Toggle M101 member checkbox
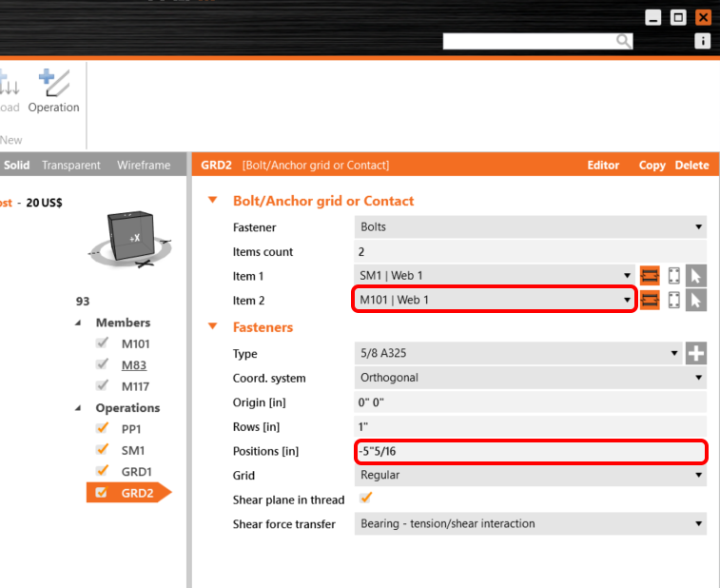The width and height of the screenshot is (720, 588). click(x=103, y=343)
